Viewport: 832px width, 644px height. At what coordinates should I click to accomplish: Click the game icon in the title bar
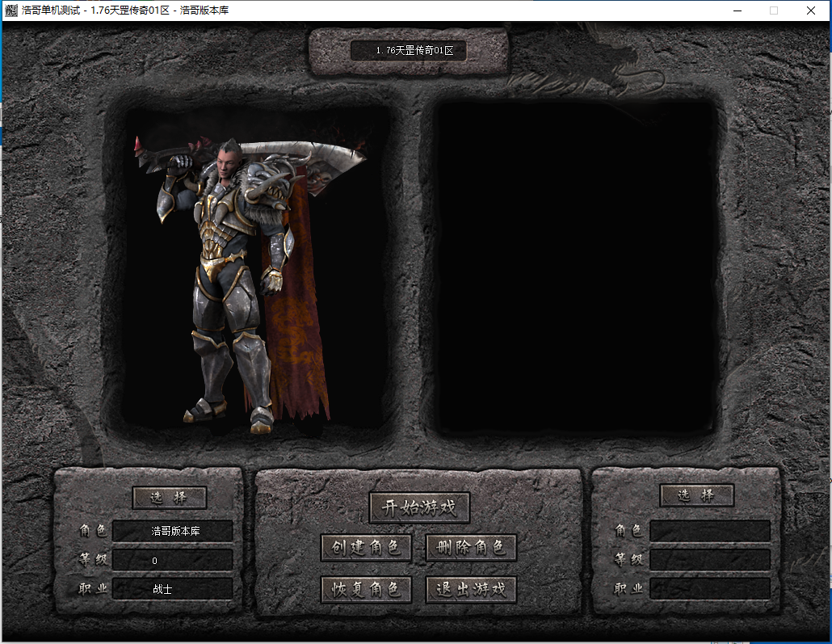pyautogui.click(x=11, y=10)
